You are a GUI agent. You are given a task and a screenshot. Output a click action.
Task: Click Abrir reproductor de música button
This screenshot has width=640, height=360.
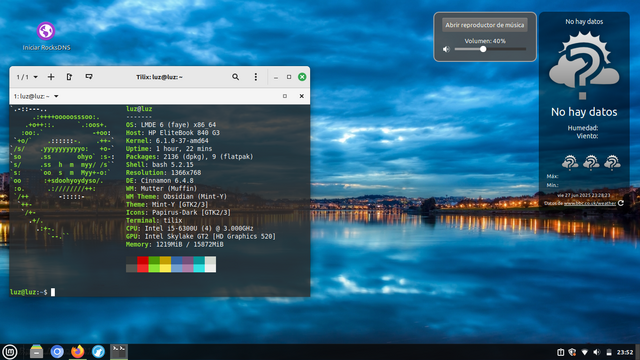[484, 25]
